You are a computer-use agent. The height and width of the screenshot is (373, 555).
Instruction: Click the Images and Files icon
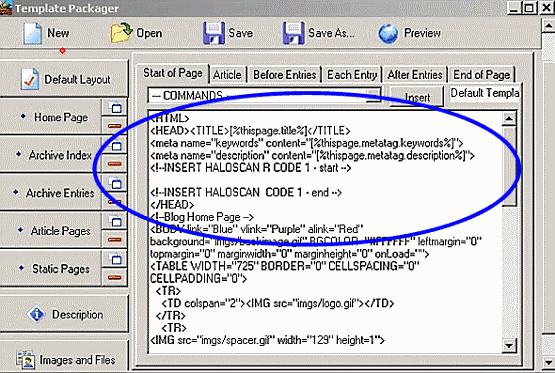tap(25, 360)
